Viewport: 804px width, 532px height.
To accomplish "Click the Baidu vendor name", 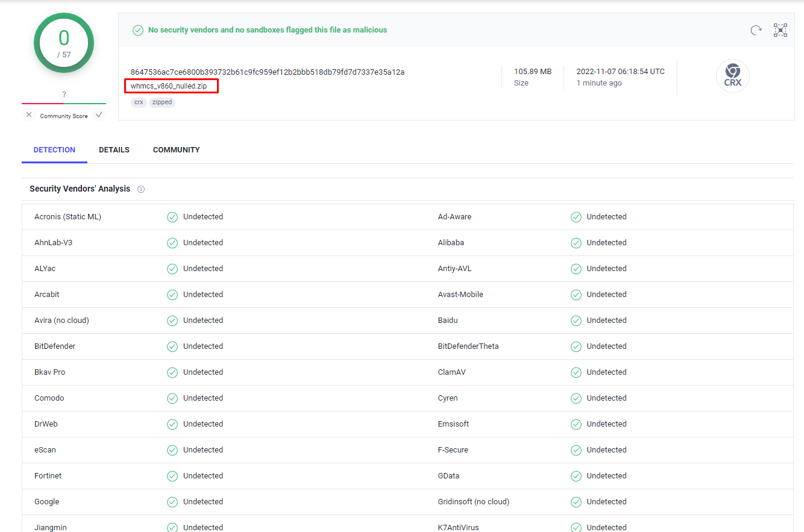I will point(448,321).
